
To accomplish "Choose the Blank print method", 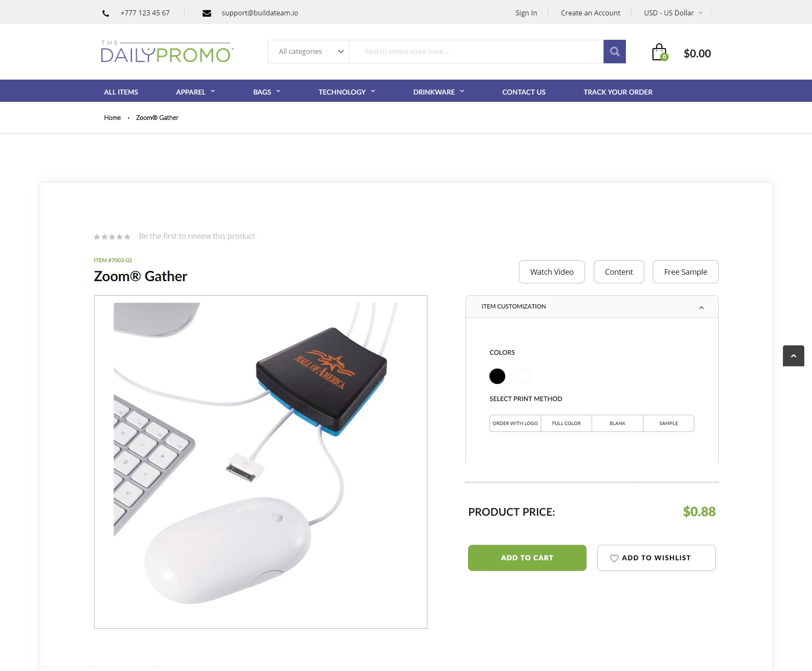I will tap(617, 423).
